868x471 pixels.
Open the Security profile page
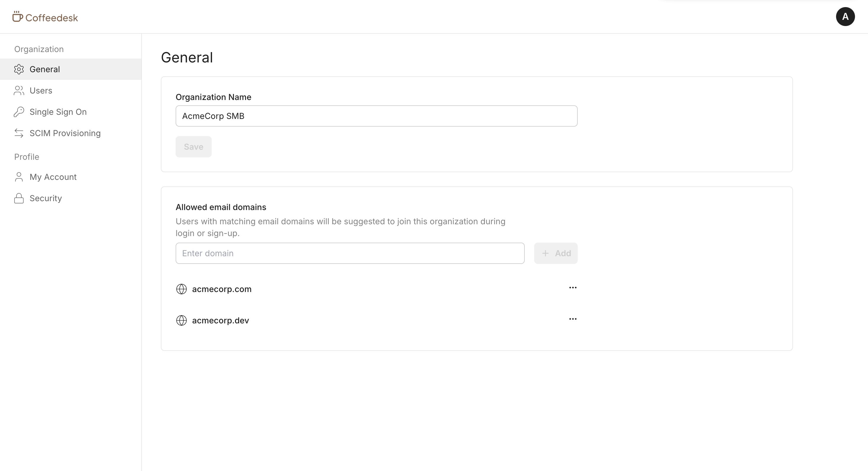[x=46, y=198]
